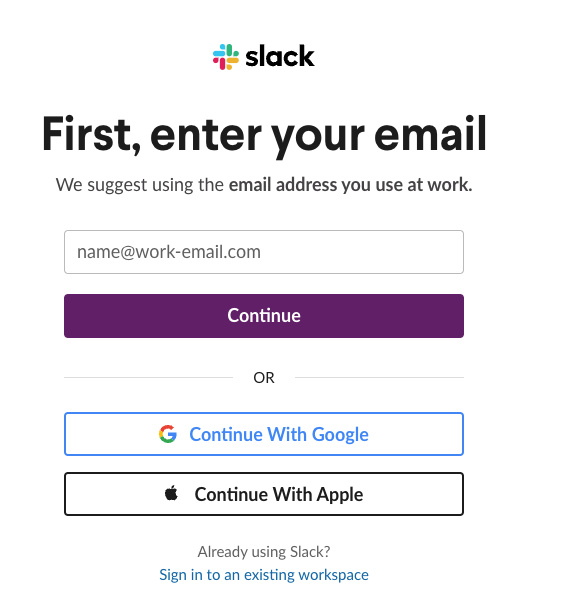561x610 pixels.
Task: Click the Google G logo icon
Action: point(168,434)
